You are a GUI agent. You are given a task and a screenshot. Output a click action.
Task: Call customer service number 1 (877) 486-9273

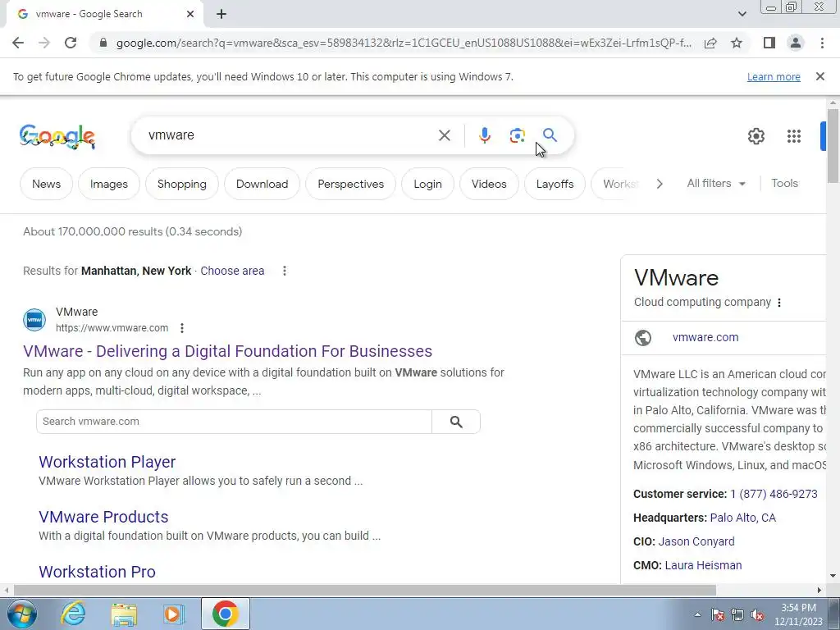pos(774,494)
